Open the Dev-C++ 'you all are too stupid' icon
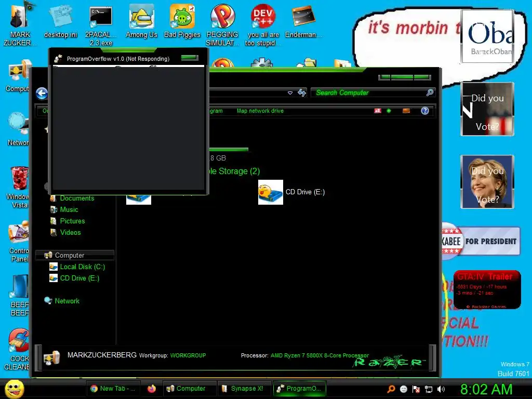 tap(262, 25)
